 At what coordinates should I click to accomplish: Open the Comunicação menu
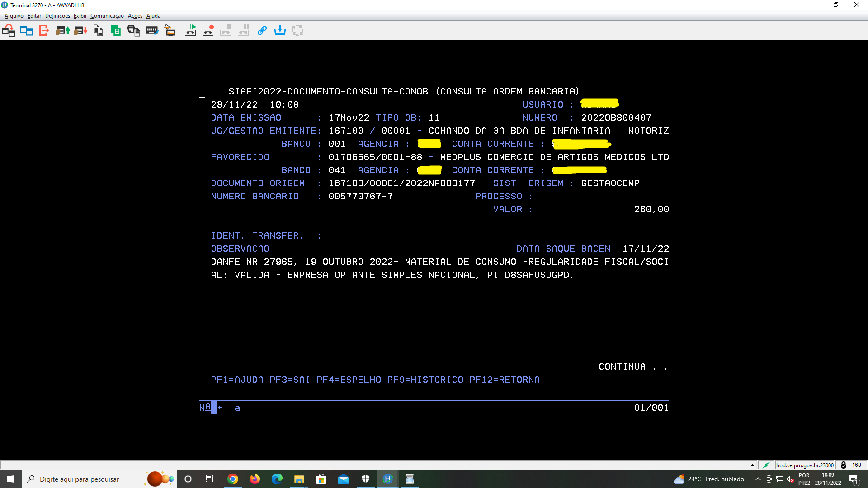click(107, 16)
